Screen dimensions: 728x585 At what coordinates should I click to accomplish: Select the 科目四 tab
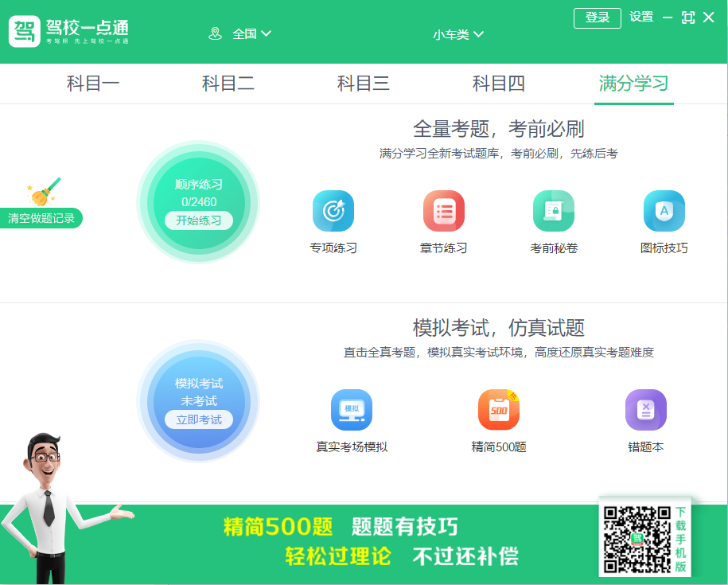pos(498,83)
